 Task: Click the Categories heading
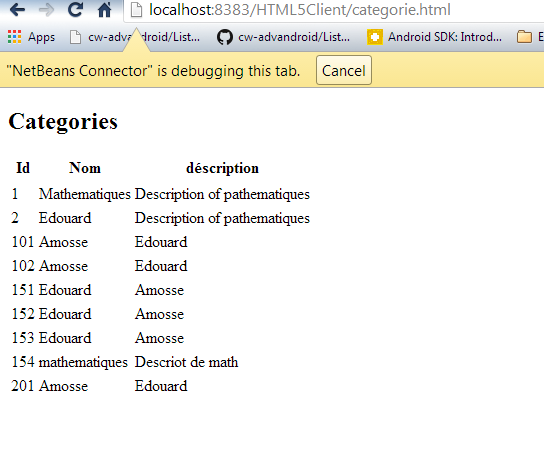pyautogui.click(x=63, y=122)
